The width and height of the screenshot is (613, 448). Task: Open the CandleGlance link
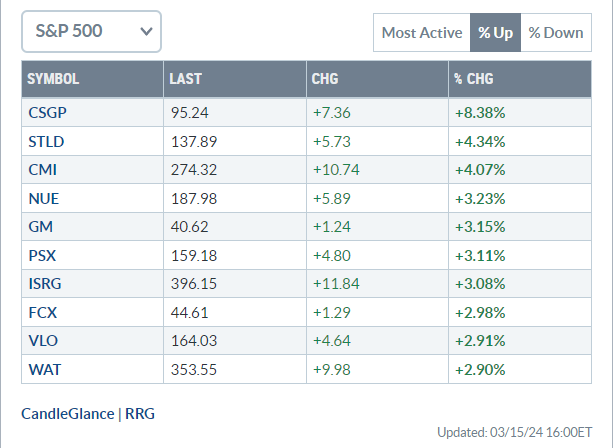(67, 413)
